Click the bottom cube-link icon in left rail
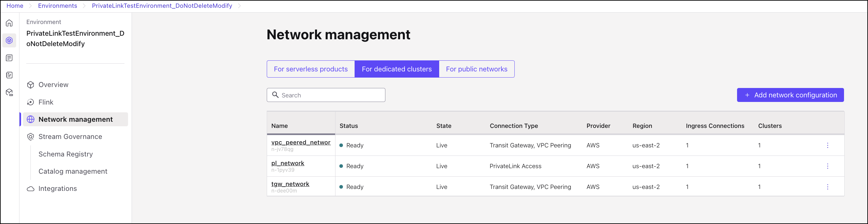This screenshot has height=224, width=868. coord(9,93)
